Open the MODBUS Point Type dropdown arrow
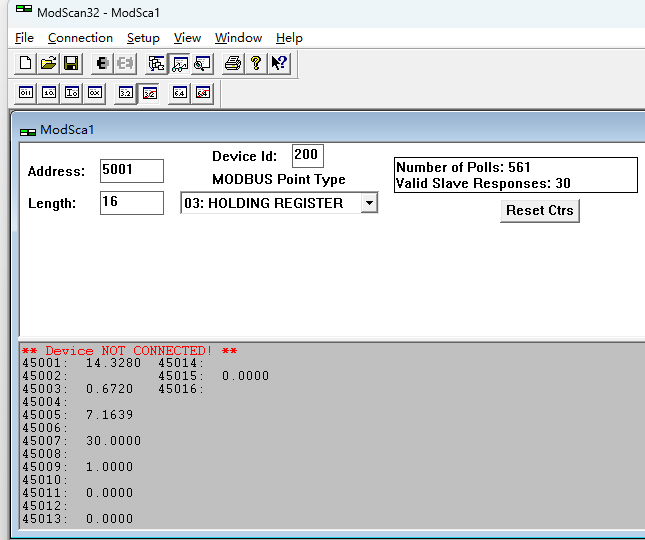Viewport: 645px width, 540px height. pos(368,203)
